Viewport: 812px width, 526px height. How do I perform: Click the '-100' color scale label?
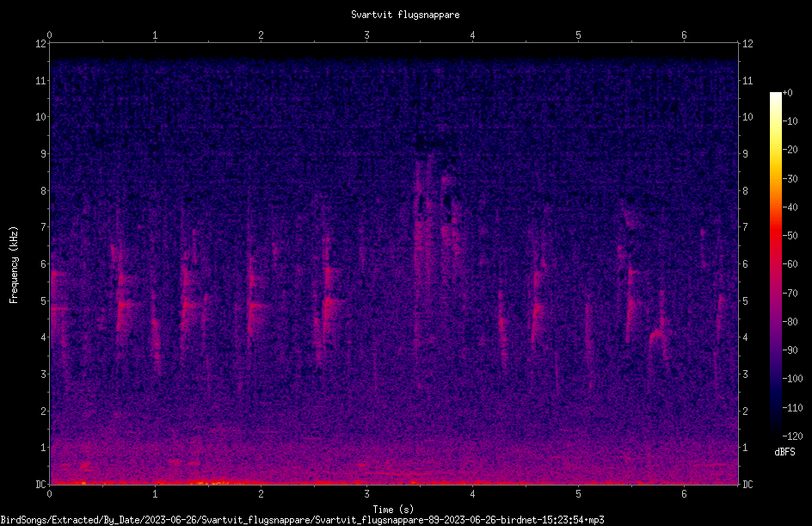(792, 379)
